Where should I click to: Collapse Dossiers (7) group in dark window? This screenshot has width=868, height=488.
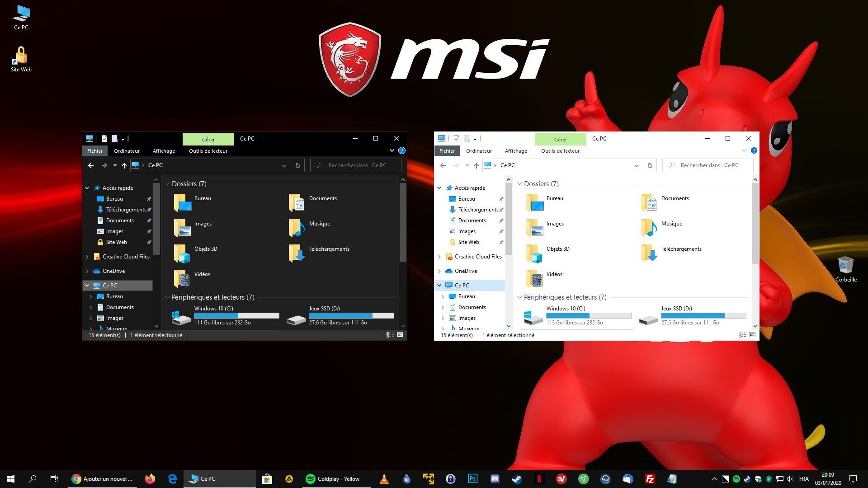[167, 184]
